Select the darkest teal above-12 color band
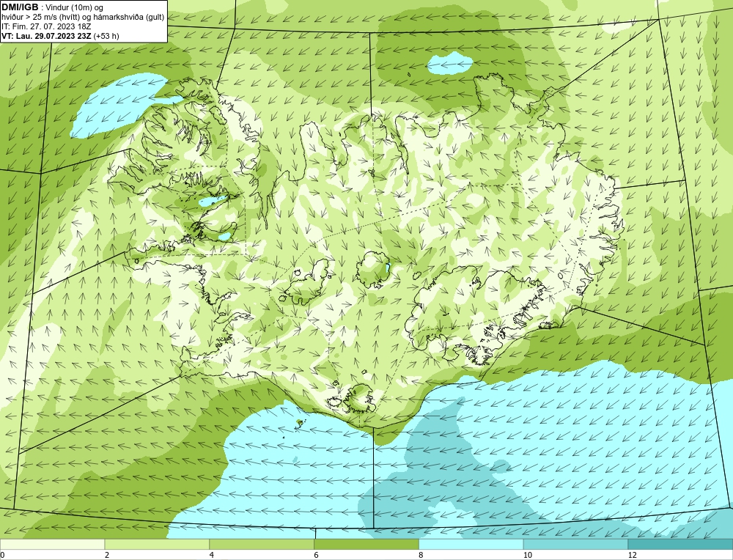The image size is (733, 560). pos(680,544)
